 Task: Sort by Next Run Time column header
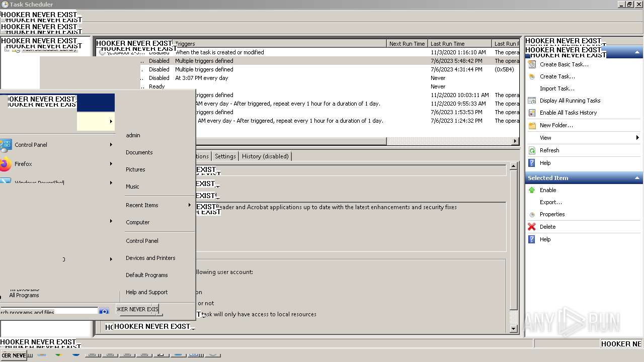click(x=407, y=44)
